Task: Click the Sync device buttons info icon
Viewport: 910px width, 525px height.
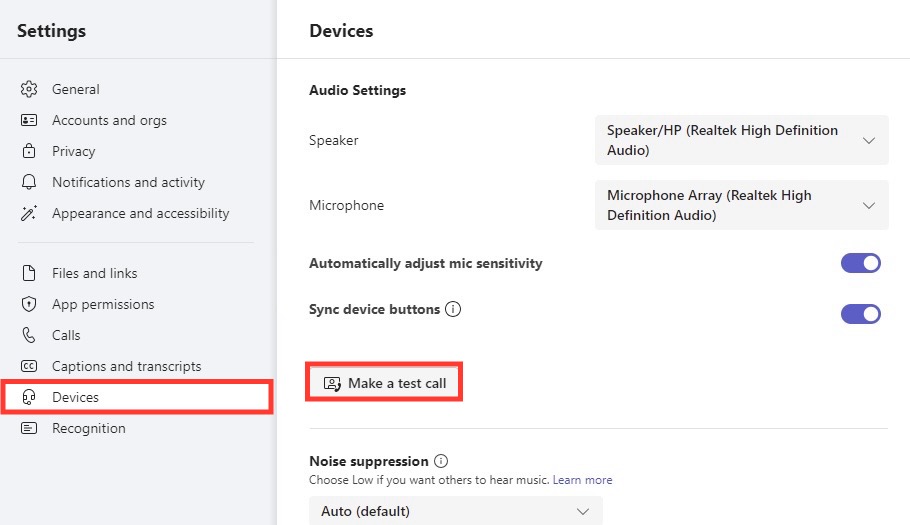Action: point(453,309)
